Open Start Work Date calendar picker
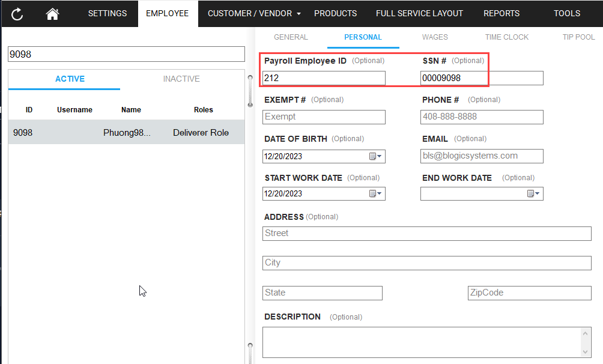The width and height of the screenshot is (603, 364). 375,194
